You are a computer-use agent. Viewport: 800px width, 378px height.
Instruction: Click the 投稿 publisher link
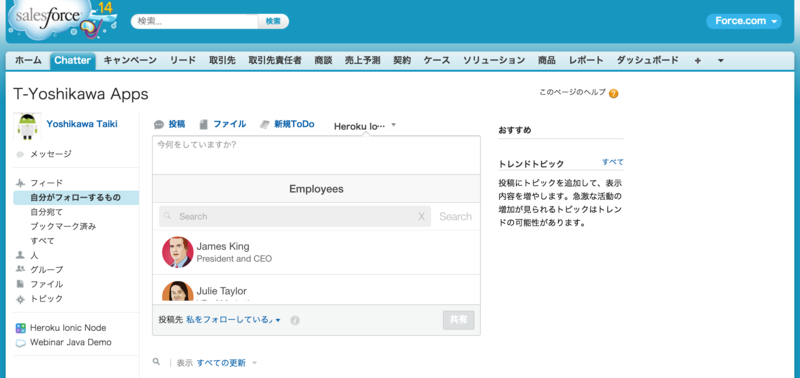pyautogui.click(x=177, y=124)
